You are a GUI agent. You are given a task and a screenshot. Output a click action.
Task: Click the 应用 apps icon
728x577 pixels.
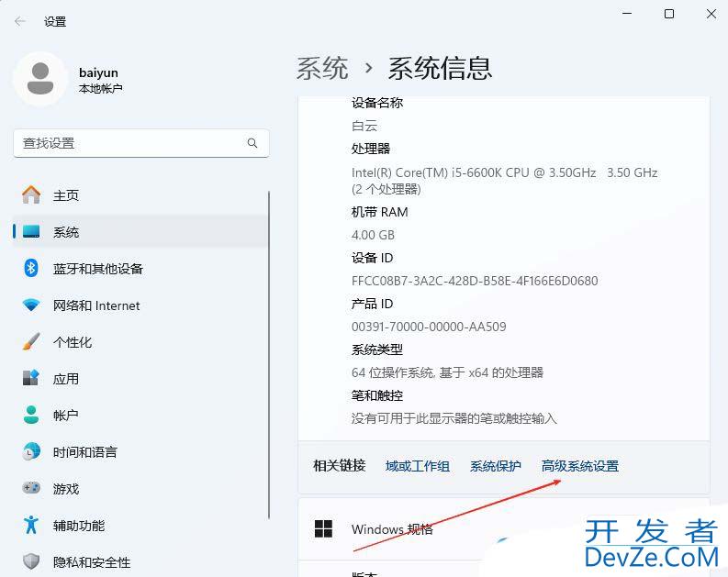point(31,378)
